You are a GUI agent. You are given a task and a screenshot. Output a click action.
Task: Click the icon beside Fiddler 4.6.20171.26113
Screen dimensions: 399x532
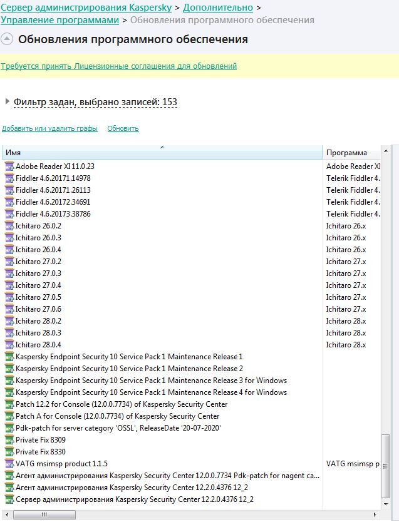coord(9,190)
